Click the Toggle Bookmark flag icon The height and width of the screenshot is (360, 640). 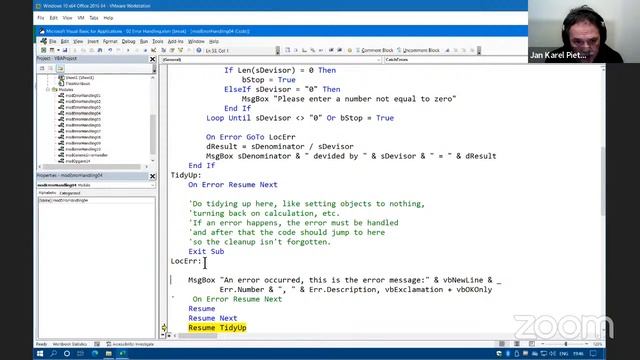click(x=448, y=50)
